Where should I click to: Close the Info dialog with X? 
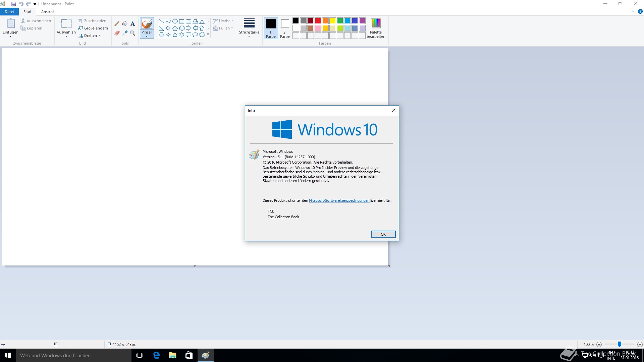pyautogui.click(x=394, y=110)
